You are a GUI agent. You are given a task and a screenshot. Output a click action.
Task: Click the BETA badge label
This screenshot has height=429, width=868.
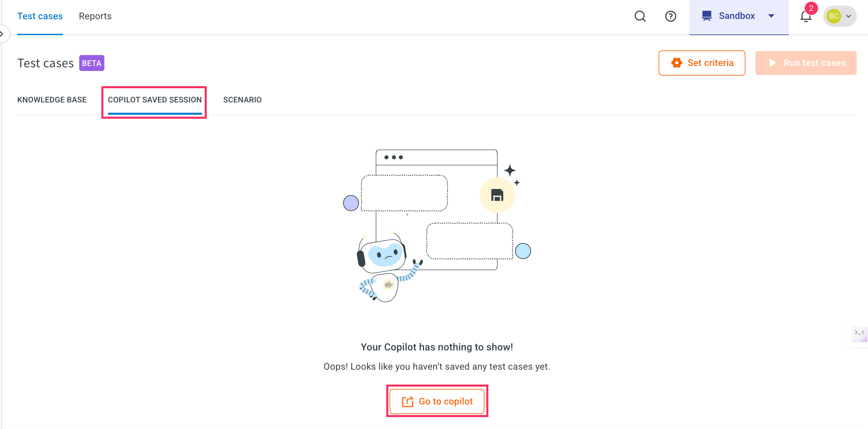(x=92, y=63)
